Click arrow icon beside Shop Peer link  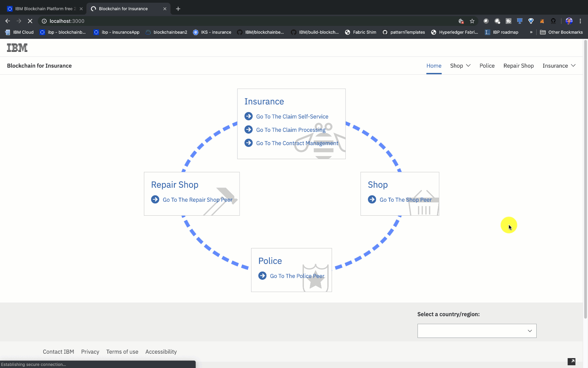372,199
